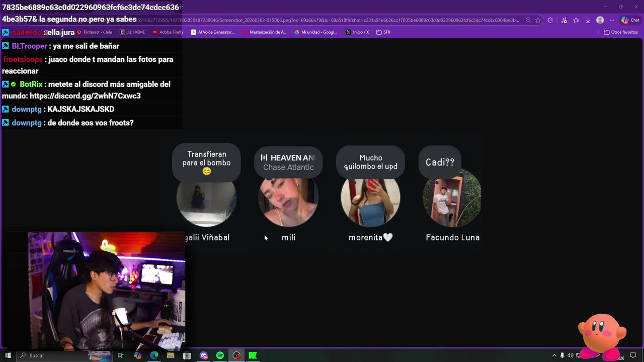This screenshot has height=362, width=644.
Task: Add page to favorites with star icon
Action: (538, 20)
